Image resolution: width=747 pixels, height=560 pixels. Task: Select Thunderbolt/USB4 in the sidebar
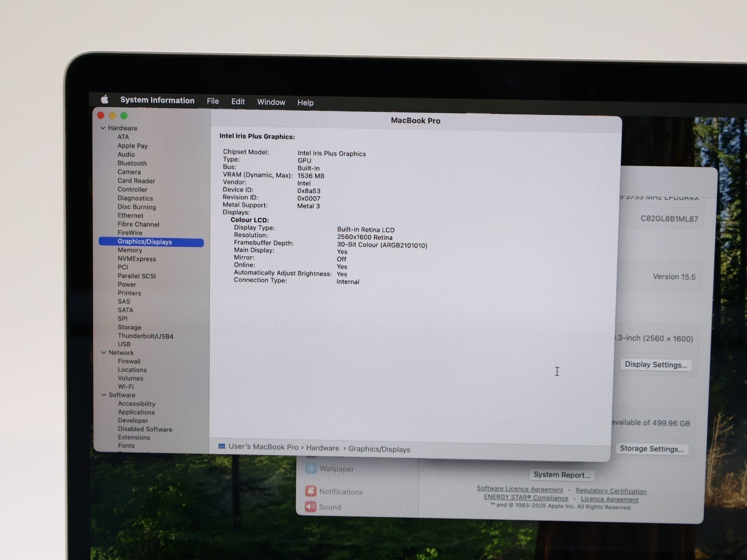(146, 336)
